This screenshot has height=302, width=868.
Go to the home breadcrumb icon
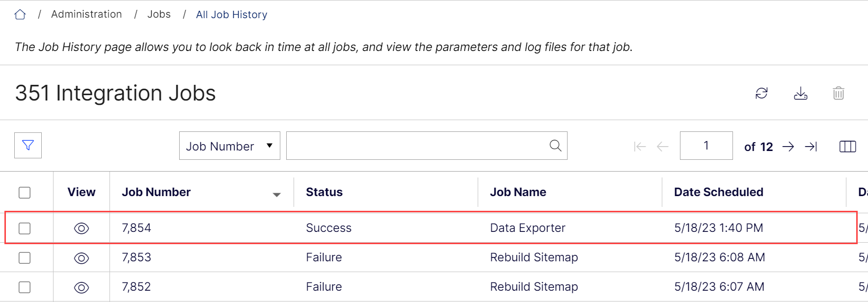pyautogui.click(x=20, y=15)
